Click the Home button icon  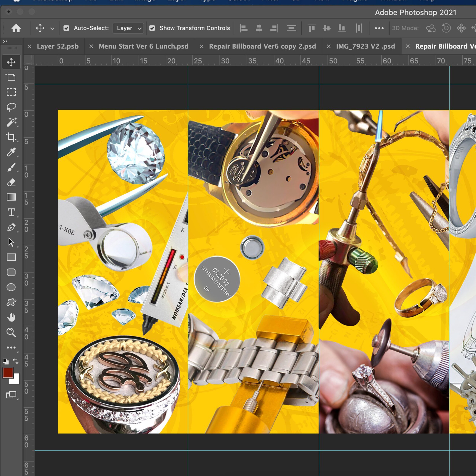16,28
